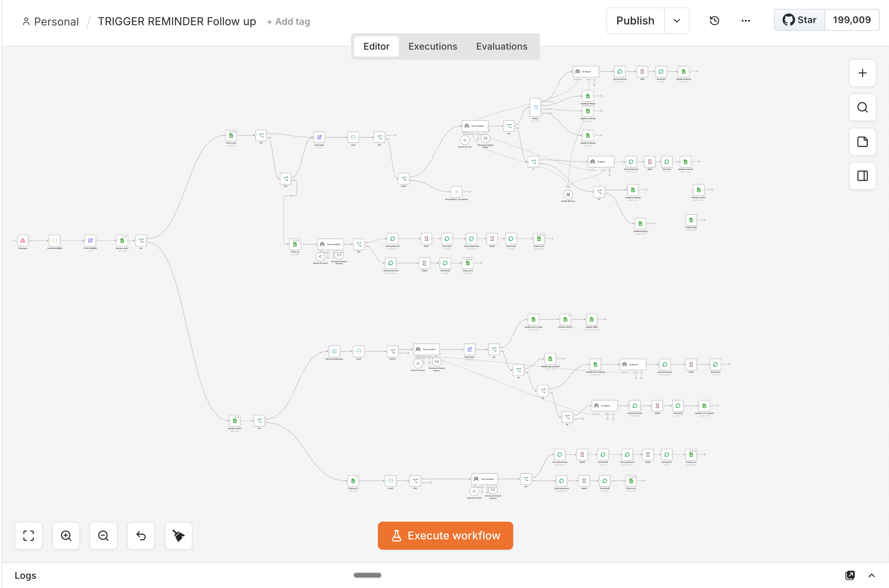
Task: Open node search from canvas sidebar
Action: coord(862,107)
